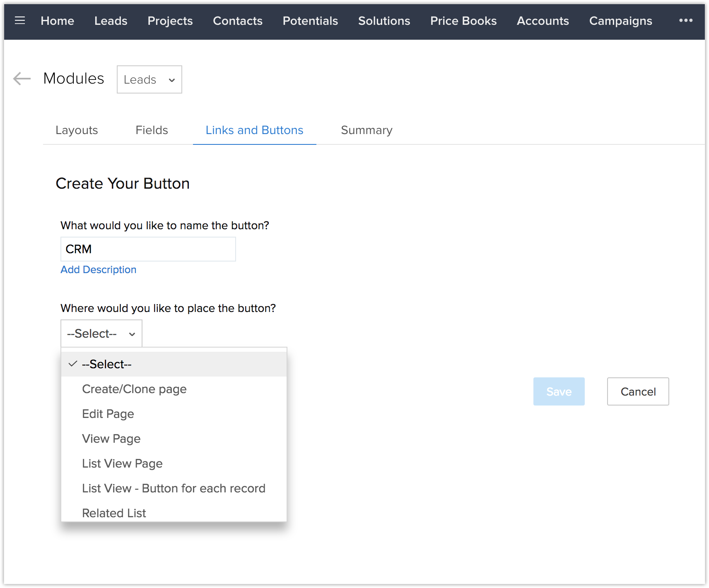Select List View - Button for each record

click(x=174, y=488)
